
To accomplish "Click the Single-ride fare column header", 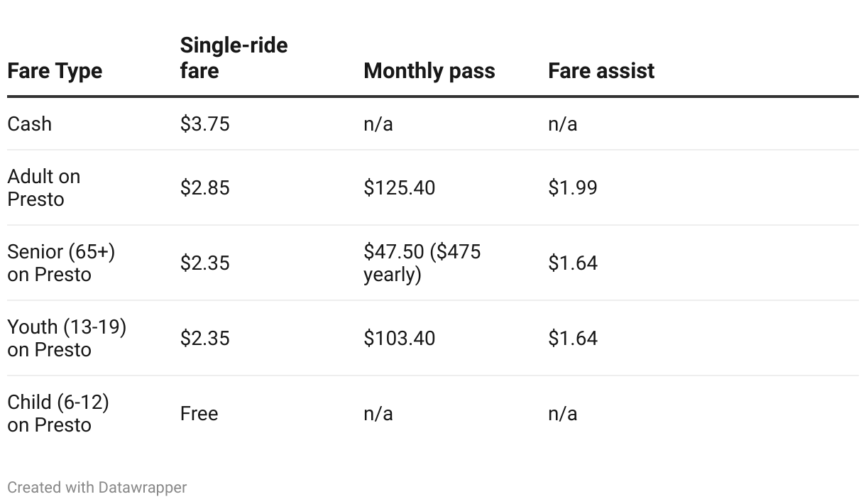I will point(234,58).
